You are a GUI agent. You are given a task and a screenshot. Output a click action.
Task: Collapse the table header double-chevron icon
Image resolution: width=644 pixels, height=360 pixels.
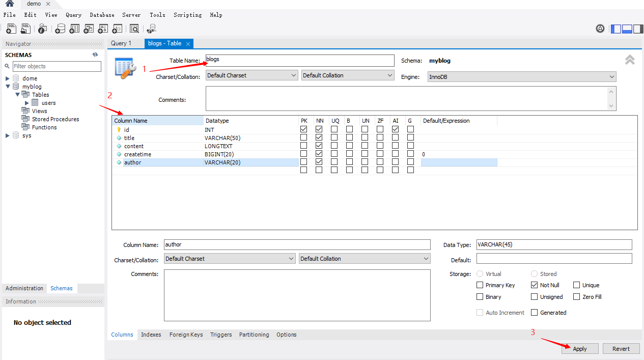click(x=630, y=60)
